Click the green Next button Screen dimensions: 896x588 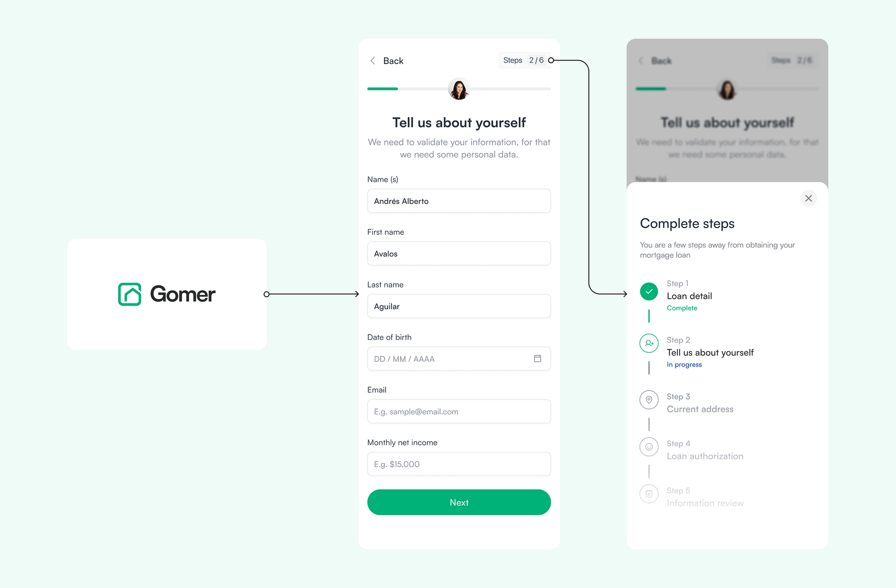pyautogui.click(x=458, y=502)
